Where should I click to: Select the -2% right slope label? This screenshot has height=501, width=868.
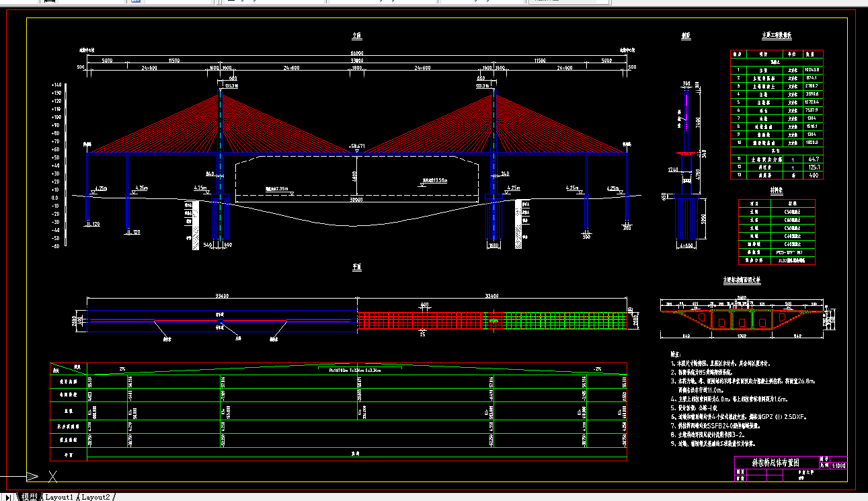click(597, 369)
